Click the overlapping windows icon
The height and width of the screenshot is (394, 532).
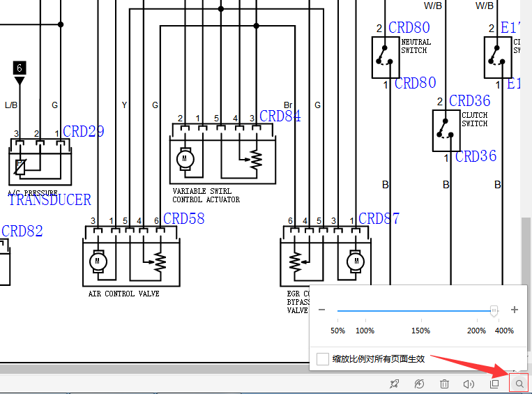click(x=494, y=384)
